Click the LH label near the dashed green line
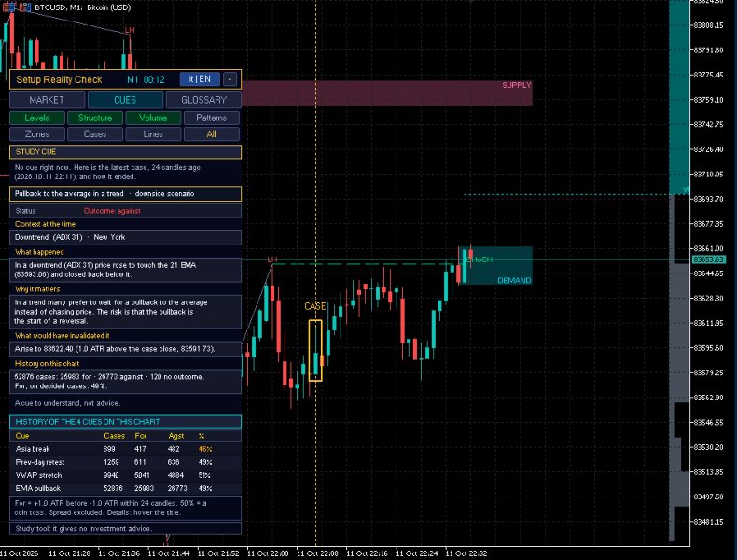The height and width of the screenshot is (560, 737). click(x=272, y=259)
